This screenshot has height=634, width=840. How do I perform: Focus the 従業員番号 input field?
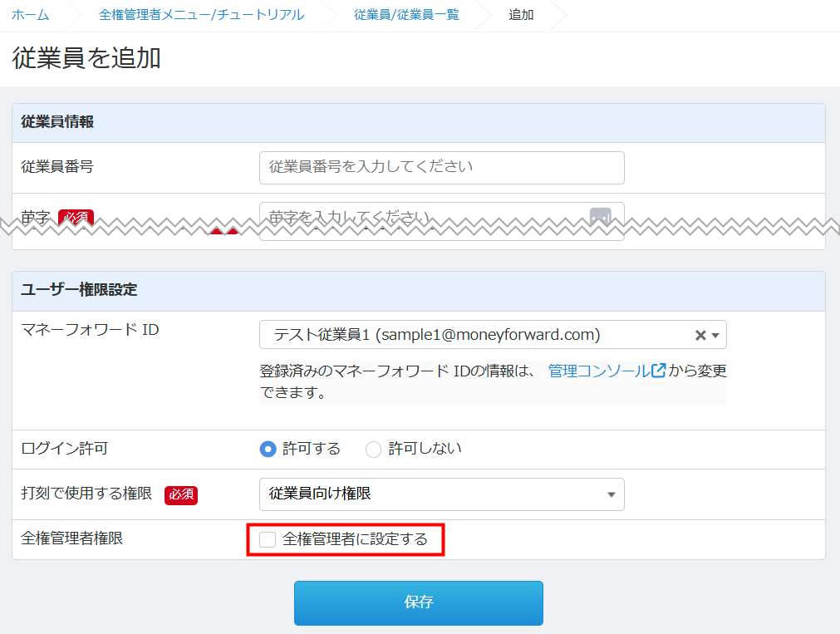coord(441,167)
